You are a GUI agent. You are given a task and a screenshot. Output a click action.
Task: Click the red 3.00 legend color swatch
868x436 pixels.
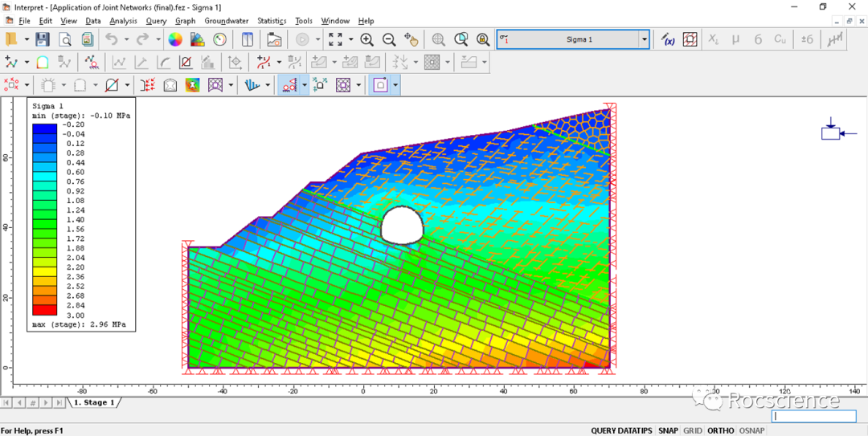pos(44,310)
